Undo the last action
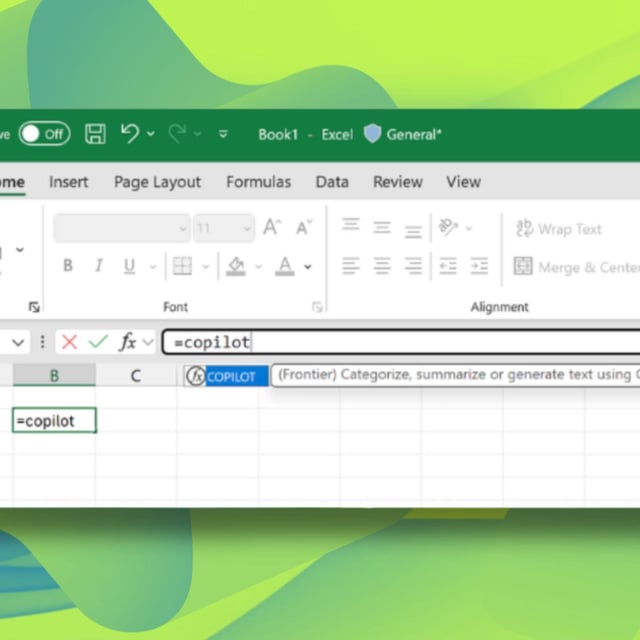Image resolution: width=640 pixels, height=640 pixels. click(x=130, y=133)
